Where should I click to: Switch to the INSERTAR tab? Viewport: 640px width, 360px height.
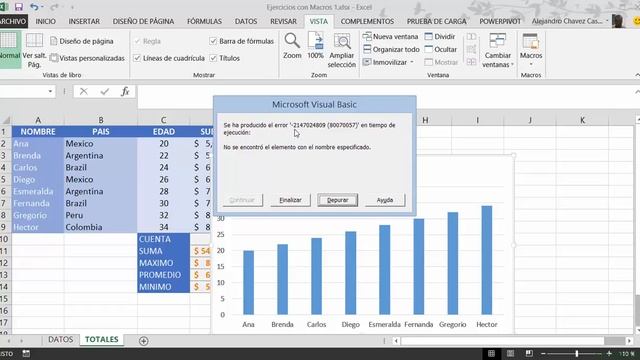(x=84, y=21)
